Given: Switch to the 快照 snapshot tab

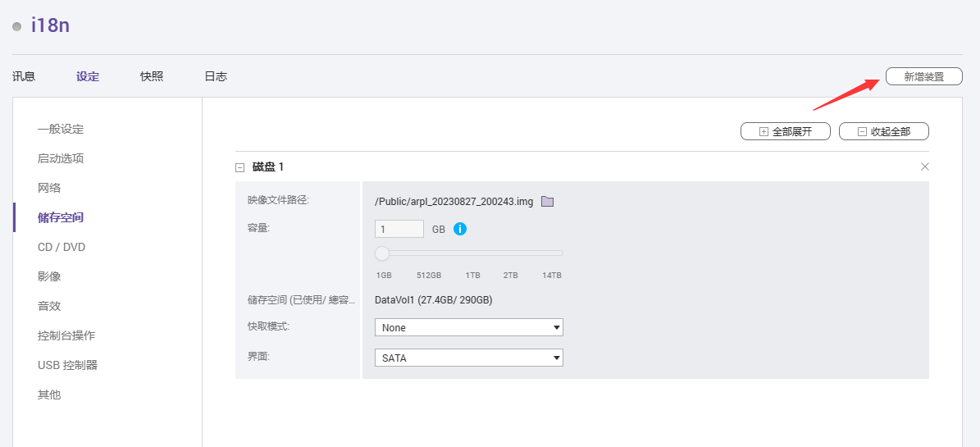Looking at the screenshot, I should pos(152,76).
